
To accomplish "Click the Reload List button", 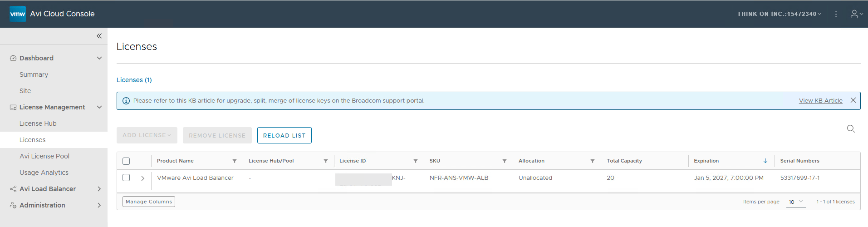I will (x=284, y=135).
